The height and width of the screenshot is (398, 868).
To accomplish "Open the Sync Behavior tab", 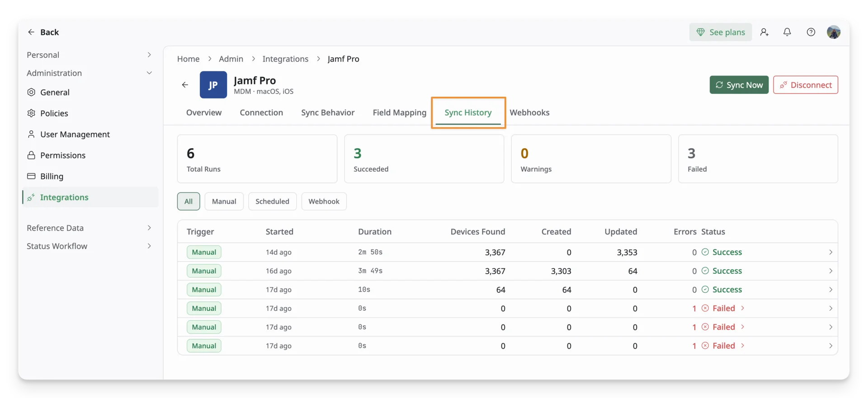I will pyautogui.click(x=328, y=112).
